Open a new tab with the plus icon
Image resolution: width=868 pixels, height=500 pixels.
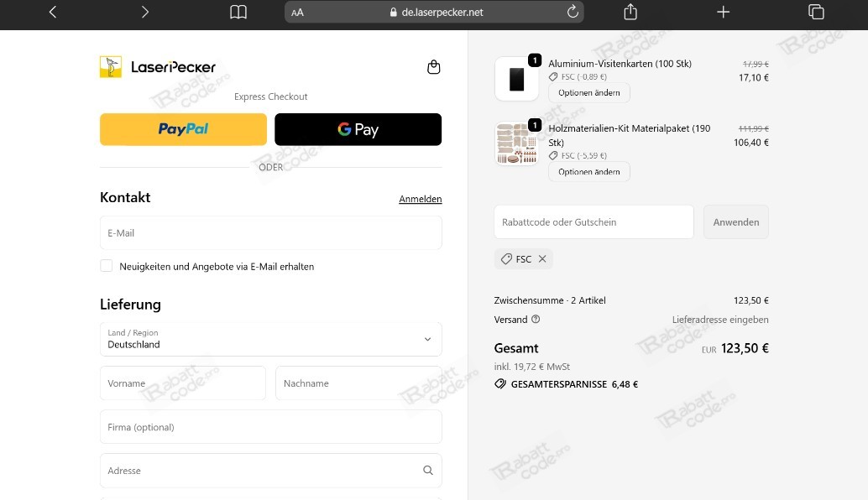click(x=723, y=12)
